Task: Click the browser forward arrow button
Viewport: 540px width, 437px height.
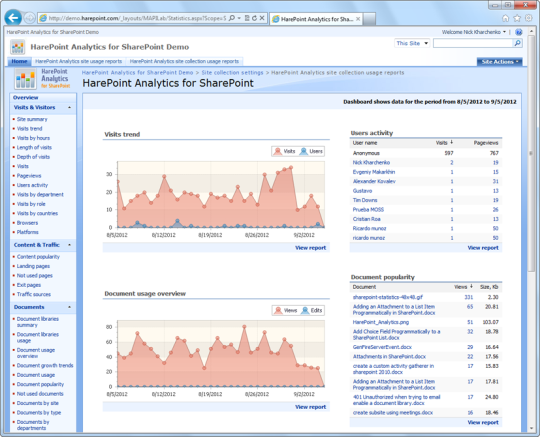Action: (30, 18)
